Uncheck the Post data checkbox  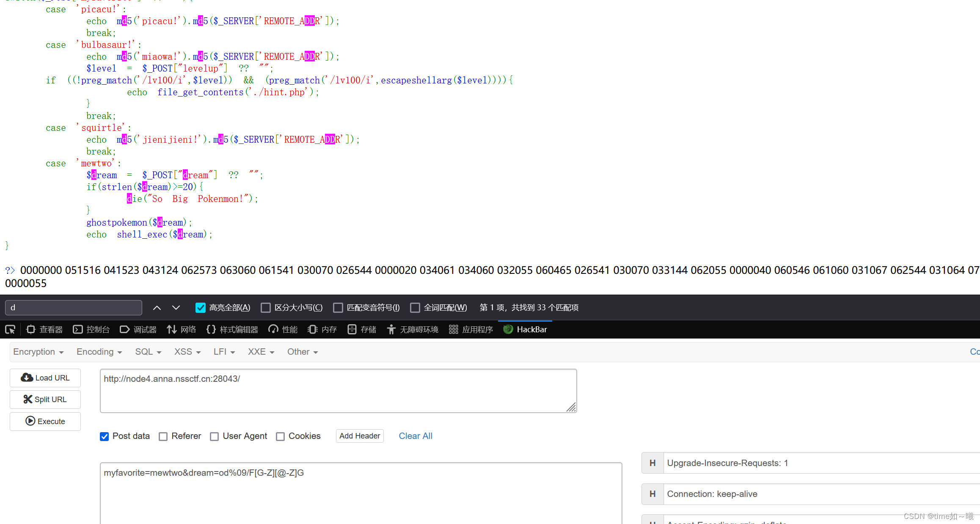[x=105, y=436]
